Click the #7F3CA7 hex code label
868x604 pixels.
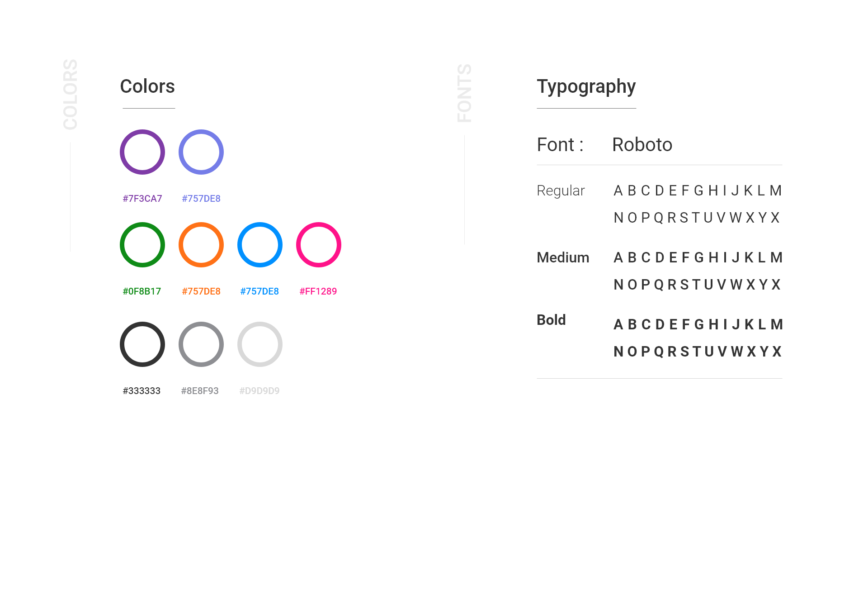click(x=142, y=199)
